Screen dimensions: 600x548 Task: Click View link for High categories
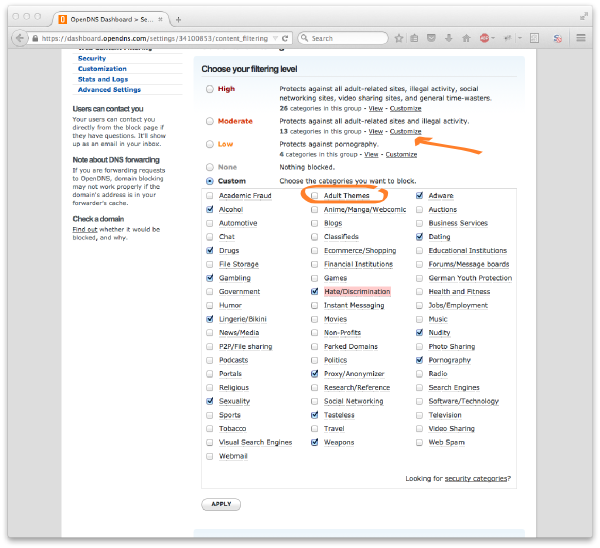pos(376,109)
